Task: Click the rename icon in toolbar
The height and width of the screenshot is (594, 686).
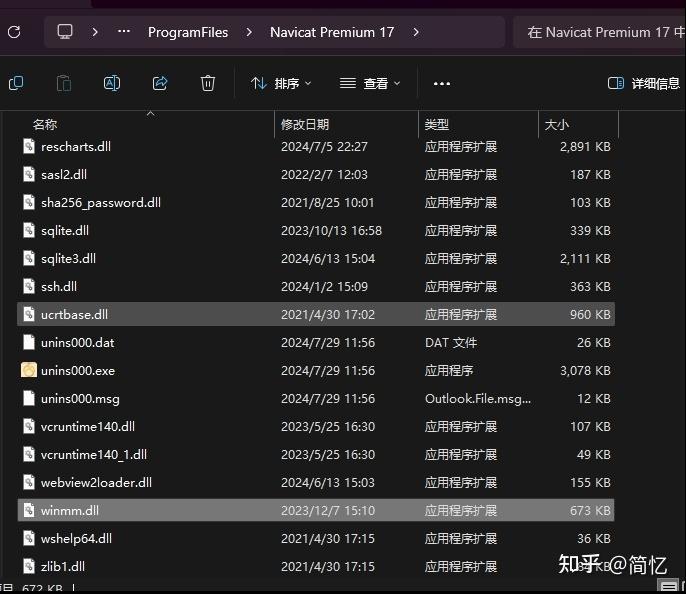Action: click(x=112, y=83)
